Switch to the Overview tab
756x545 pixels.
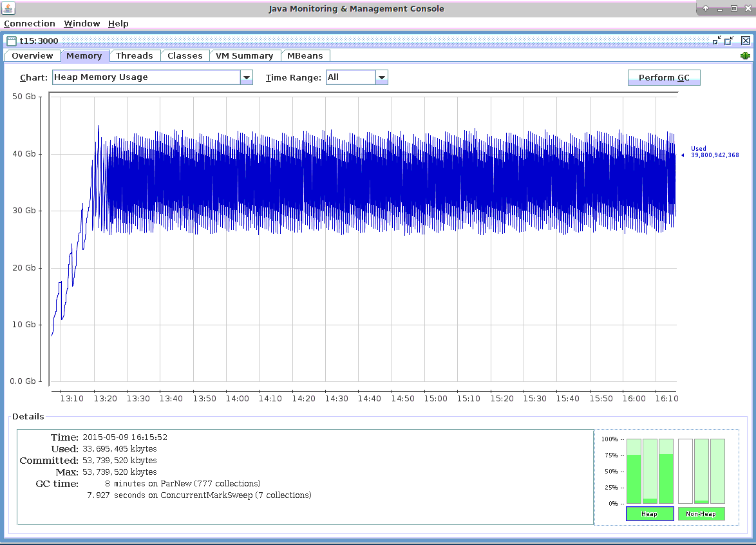pyautogui.click(x=32, y=55)
